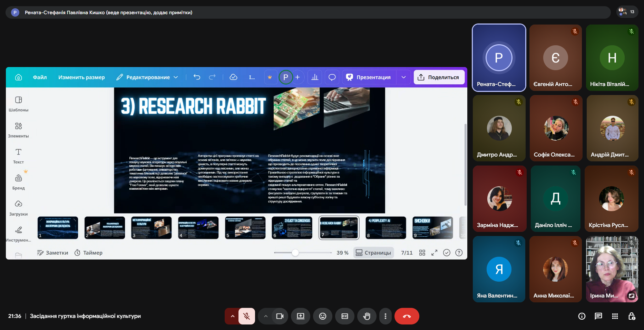This screenshot has height=330, width=644.
Task: Send a reaction emoji
Action: click(323, 316)
